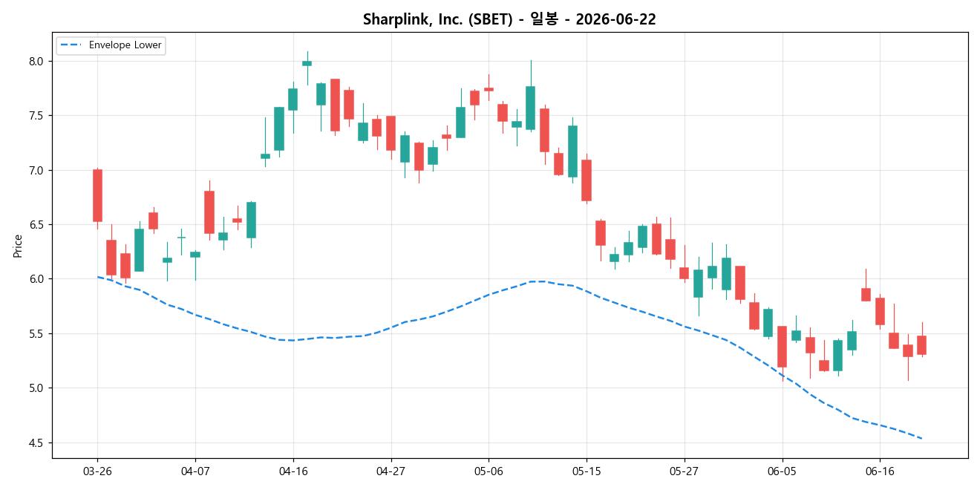Click the highest green candle near 8.0
980x490 pixels.
click(307, 63)
